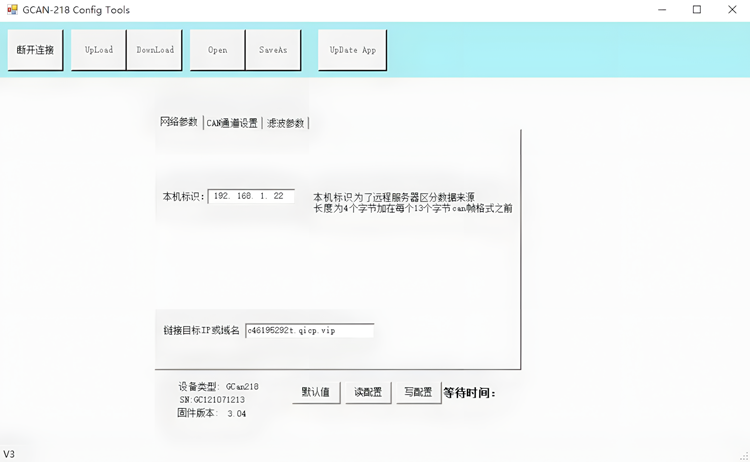
Task: Click the GCAN-218 app icon in title bar
Action: [12, 10]
